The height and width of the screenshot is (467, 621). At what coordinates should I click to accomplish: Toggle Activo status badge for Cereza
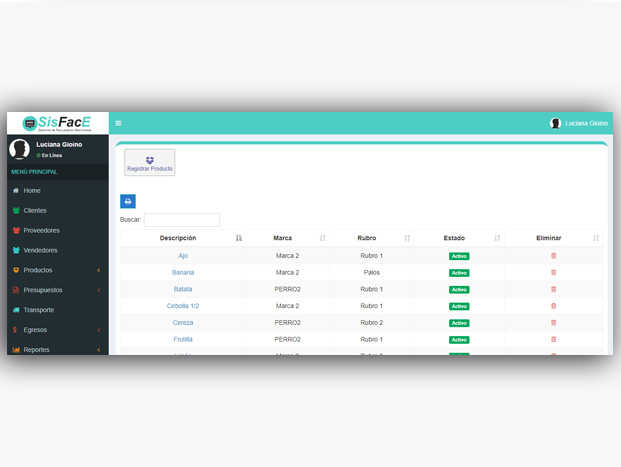pyautogui.click(x=459, y=323)
